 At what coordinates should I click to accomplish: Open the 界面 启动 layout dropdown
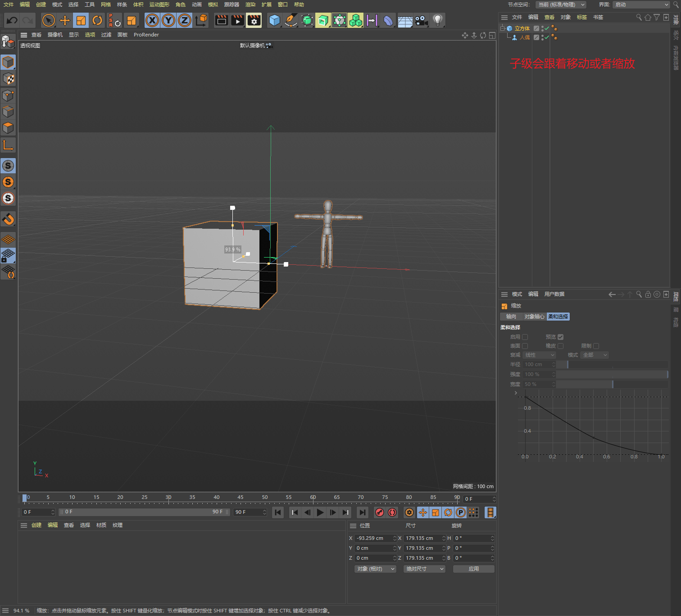pos(641,5)
